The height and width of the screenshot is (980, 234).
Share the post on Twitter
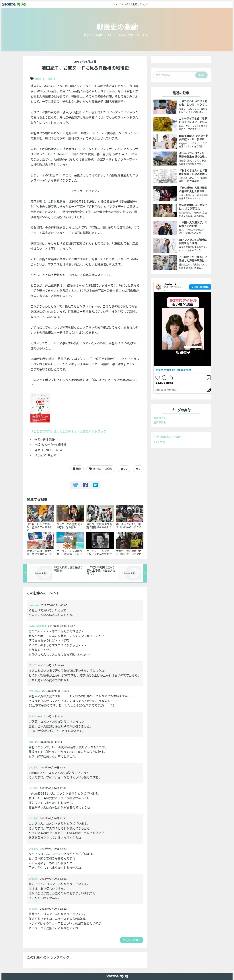75,485
